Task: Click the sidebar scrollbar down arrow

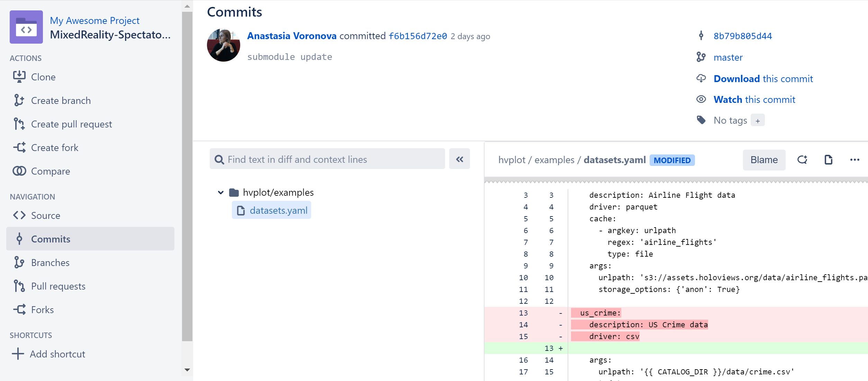Action: point(187,370)
